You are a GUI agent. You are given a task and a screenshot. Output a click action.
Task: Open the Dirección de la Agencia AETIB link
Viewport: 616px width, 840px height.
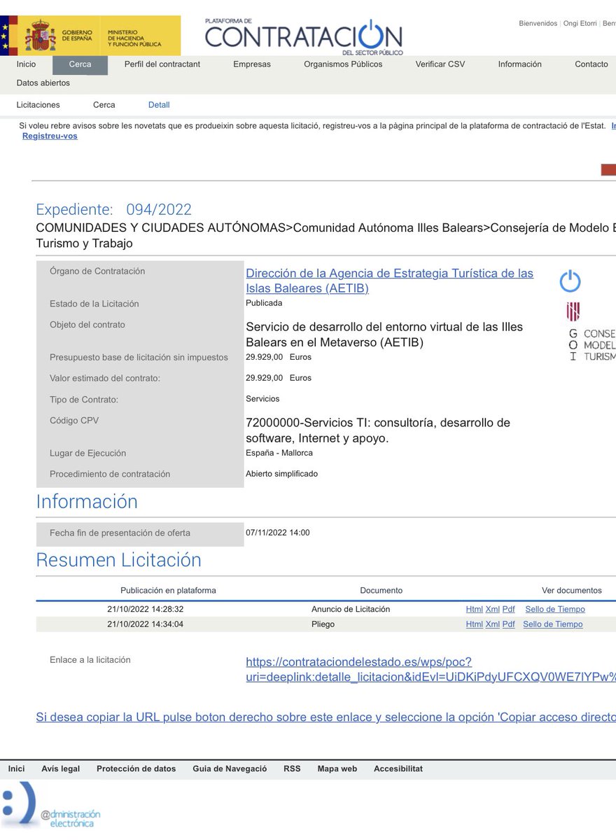coord(389,281)
